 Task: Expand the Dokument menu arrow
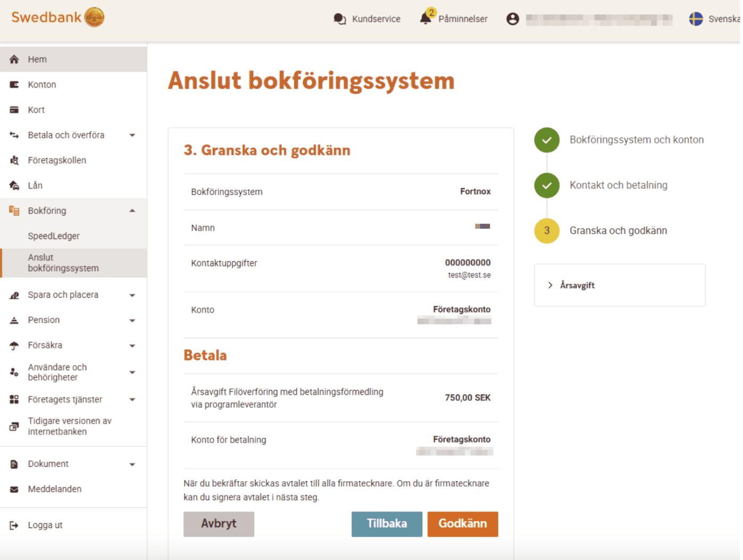point(132,464)
